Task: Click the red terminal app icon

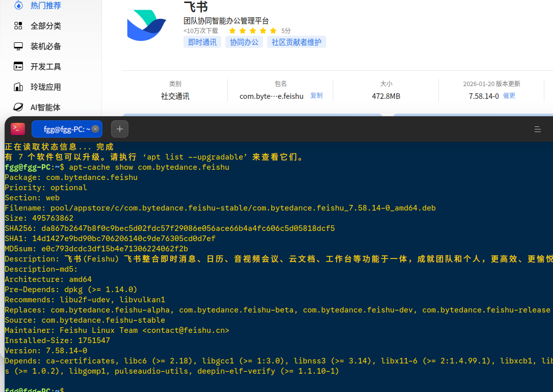Action: tap(18, 129)
